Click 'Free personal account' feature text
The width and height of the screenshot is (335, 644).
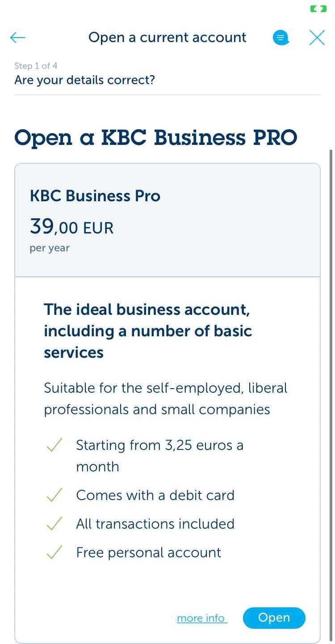coord(148,552)
